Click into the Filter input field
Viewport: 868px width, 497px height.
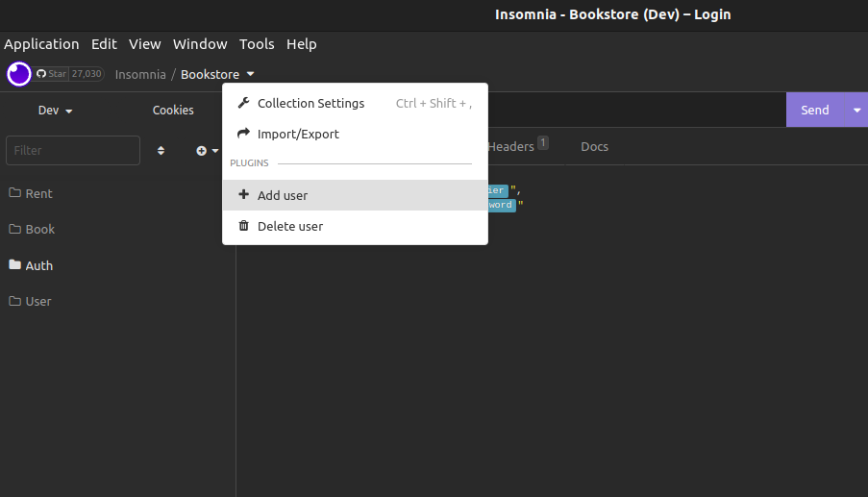click(73, 151)
